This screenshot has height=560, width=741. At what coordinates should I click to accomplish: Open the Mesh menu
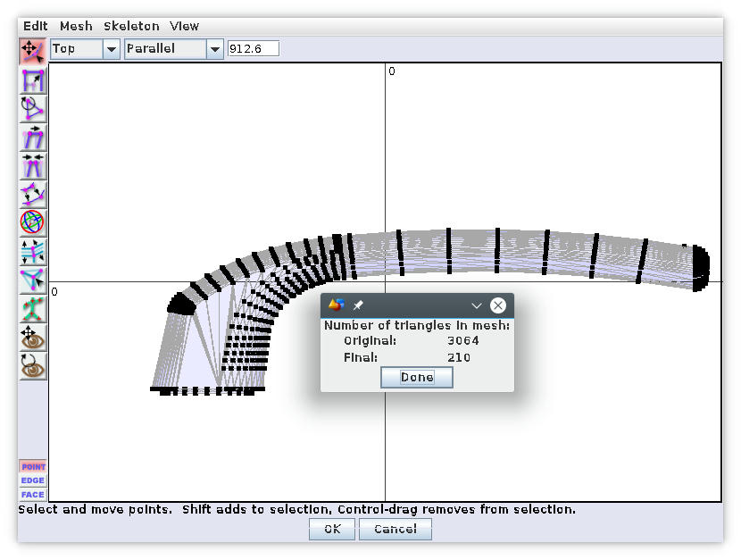(x=76, y=26)
